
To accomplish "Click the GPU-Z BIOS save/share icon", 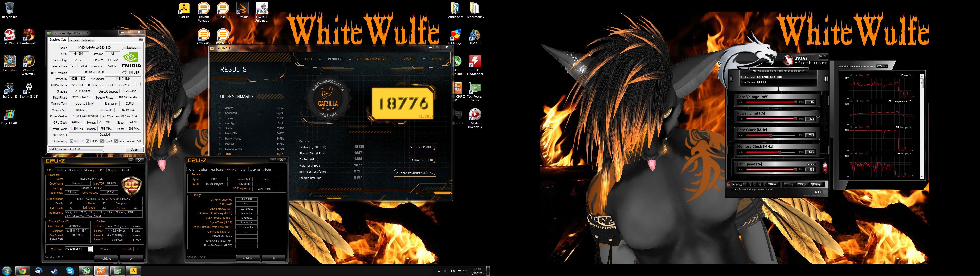I will (x=124, y=72).
